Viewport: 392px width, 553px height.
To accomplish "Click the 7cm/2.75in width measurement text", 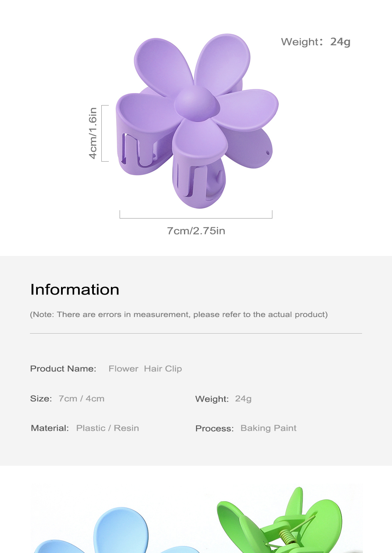I will coord(196,231).
